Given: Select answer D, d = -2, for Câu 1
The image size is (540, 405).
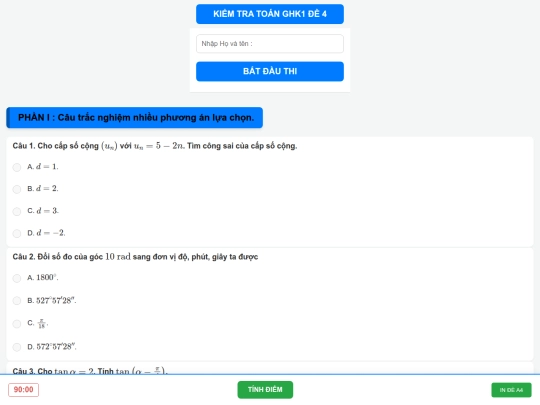Looking at the screenshot, I should click(x=17, y=233).
